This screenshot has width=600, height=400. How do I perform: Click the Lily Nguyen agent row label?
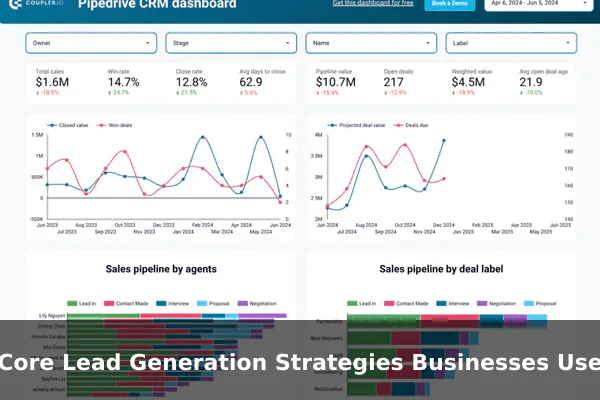(x=52, y=316)
